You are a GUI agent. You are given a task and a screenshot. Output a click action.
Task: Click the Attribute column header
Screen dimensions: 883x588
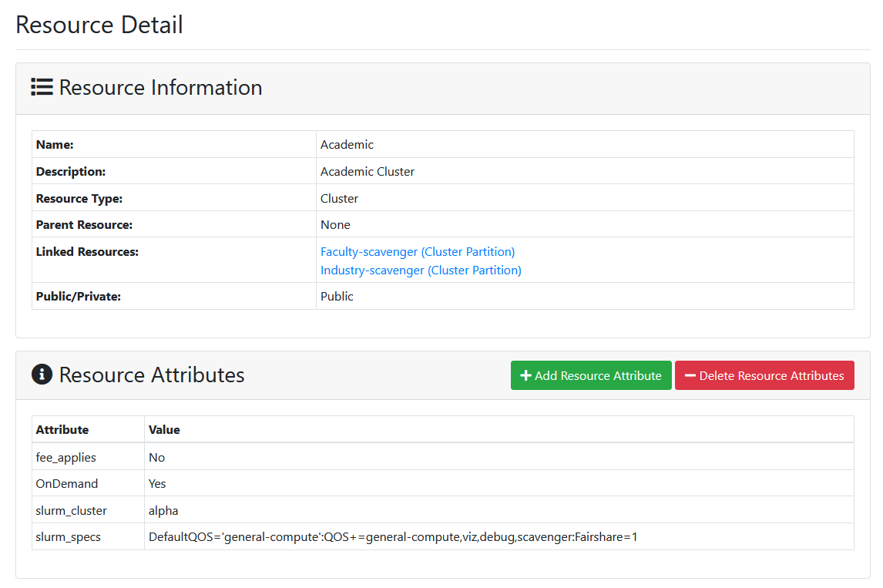[62, 430]
